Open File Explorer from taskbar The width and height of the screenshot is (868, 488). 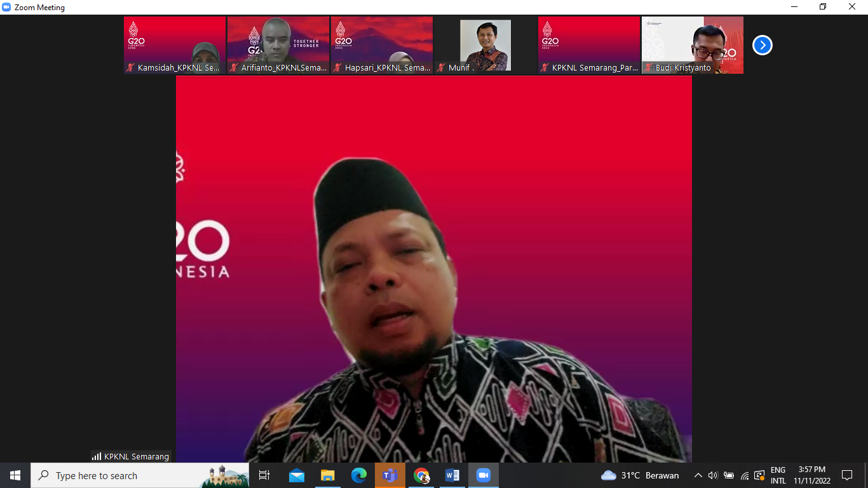[327, 475]
